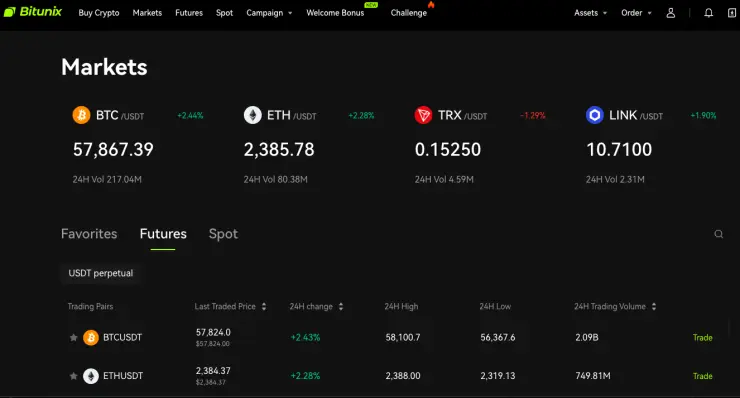Click the download app icon in header
This screenshot has width=740, height=398.
[732, 13]
